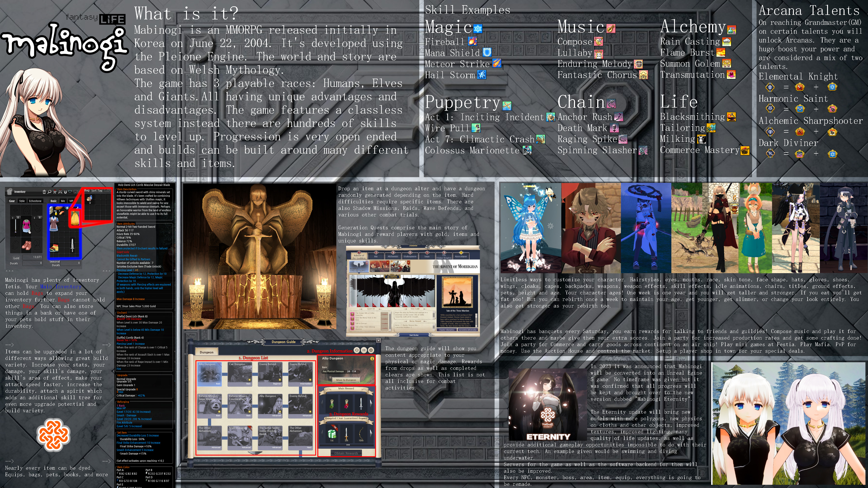Click the Quest List scrollbar

[390, 322]
